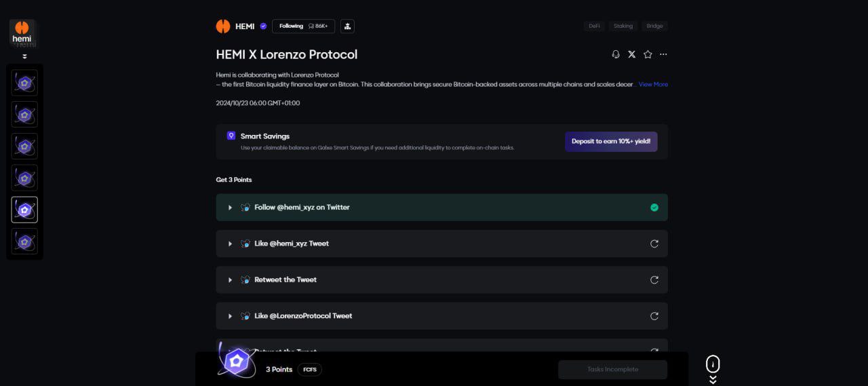The image size is (868, 386).
Task: Expand the Like @LorenzoProtocol Tweet task
Action: 231,316
